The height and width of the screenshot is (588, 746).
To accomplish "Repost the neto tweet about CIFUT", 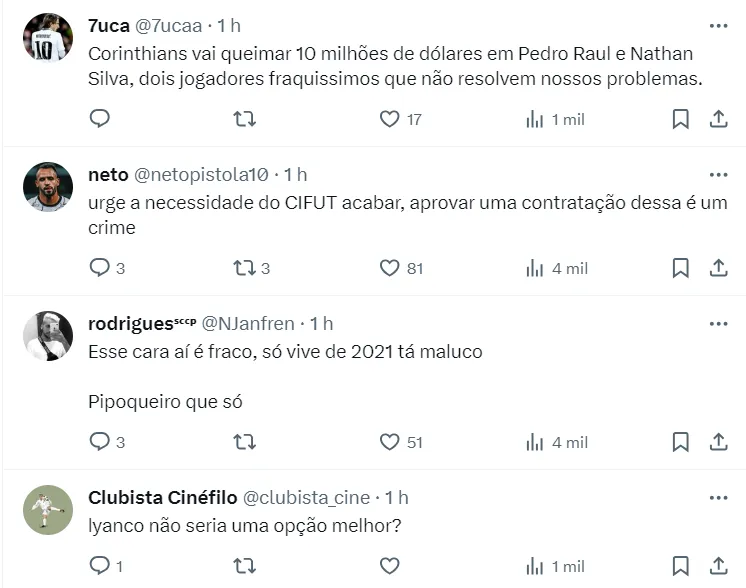I will click(245, 268).
